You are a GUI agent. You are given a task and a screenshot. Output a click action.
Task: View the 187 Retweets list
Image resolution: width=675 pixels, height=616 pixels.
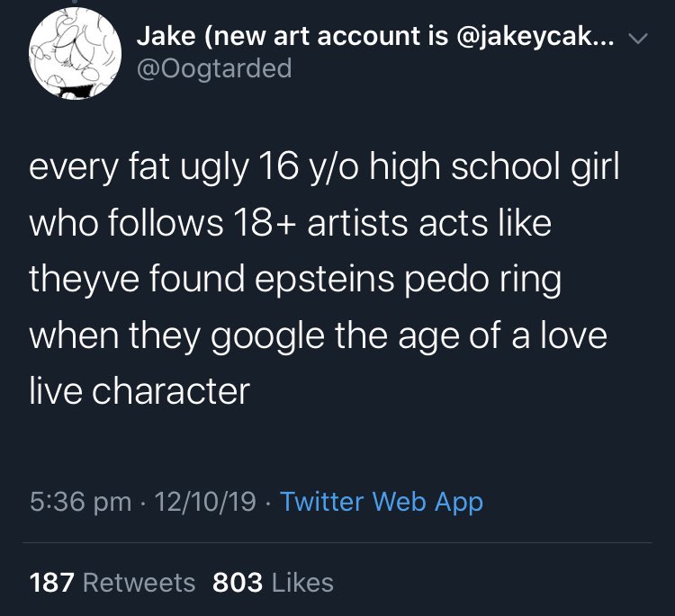coord(112,582)
